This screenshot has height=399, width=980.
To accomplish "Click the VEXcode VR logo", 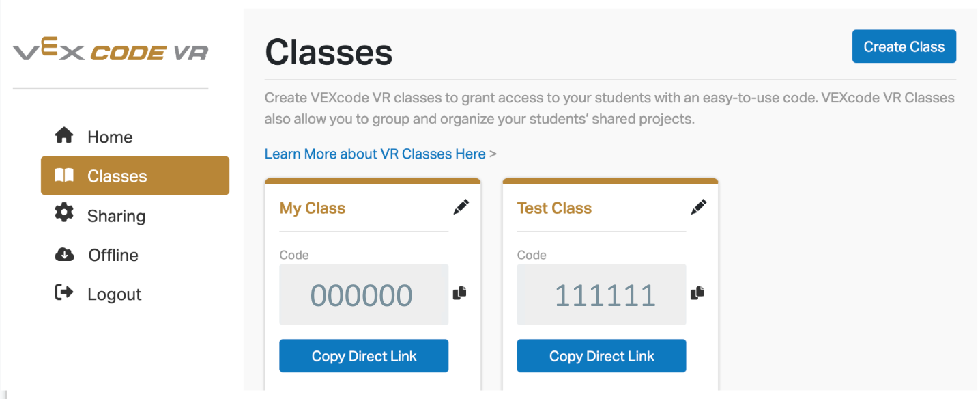I will (x=111, y=50).
